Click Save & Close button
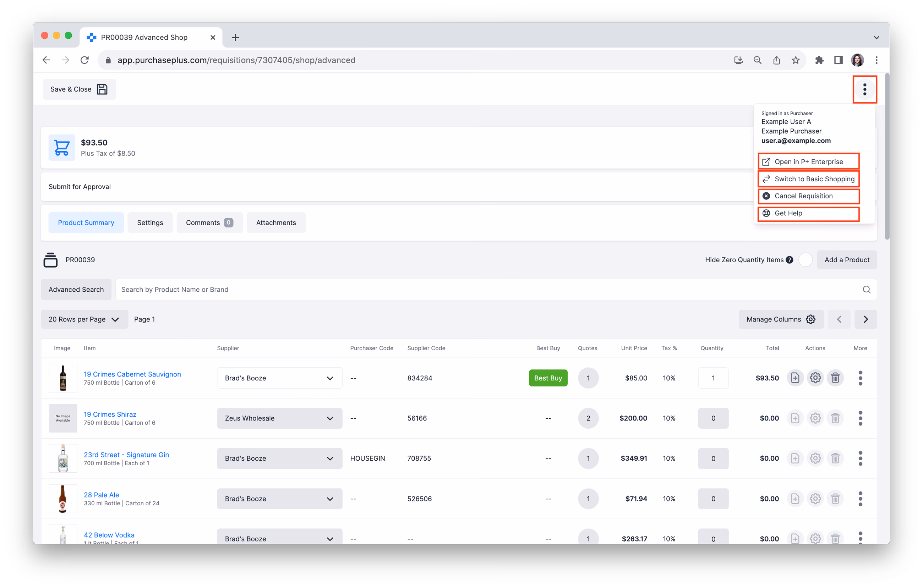Screen dimensions: 923x588 click(80, 89)
